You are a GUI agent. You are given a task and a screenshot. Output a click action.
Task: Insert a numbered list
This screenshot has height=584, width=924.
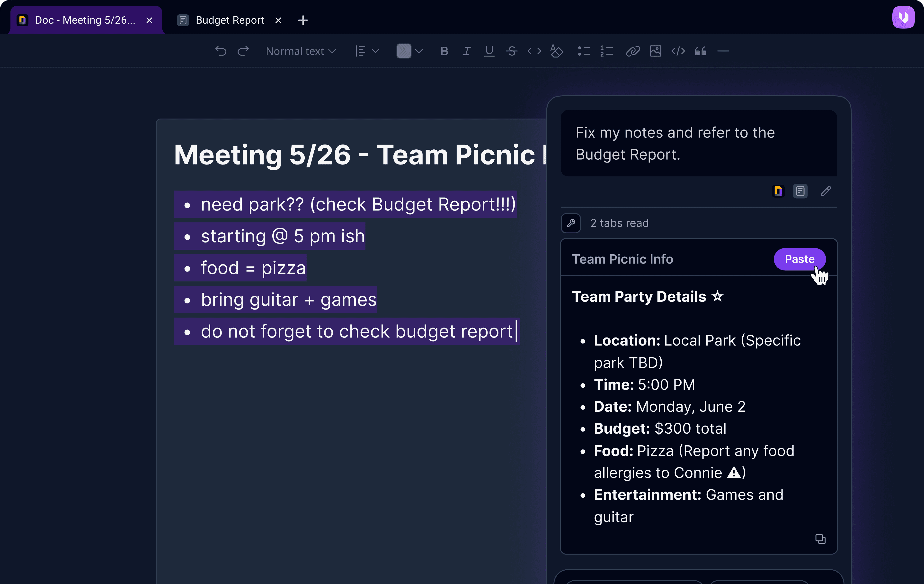607,51
